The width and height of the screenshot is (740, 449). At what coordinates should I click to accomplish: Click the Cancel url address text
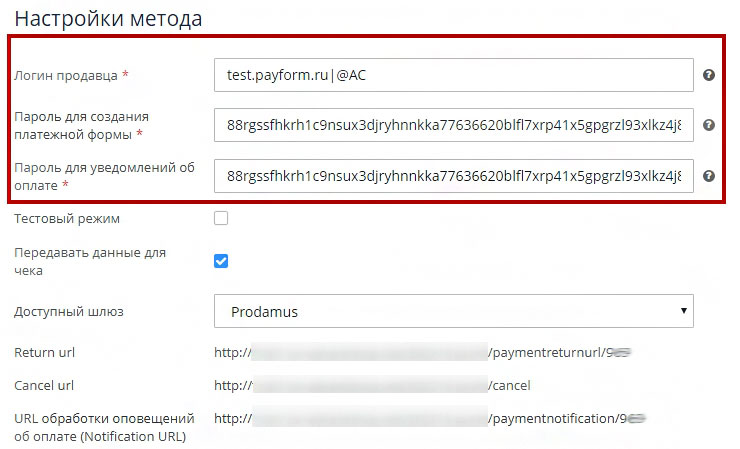click(x=372, y=385)
